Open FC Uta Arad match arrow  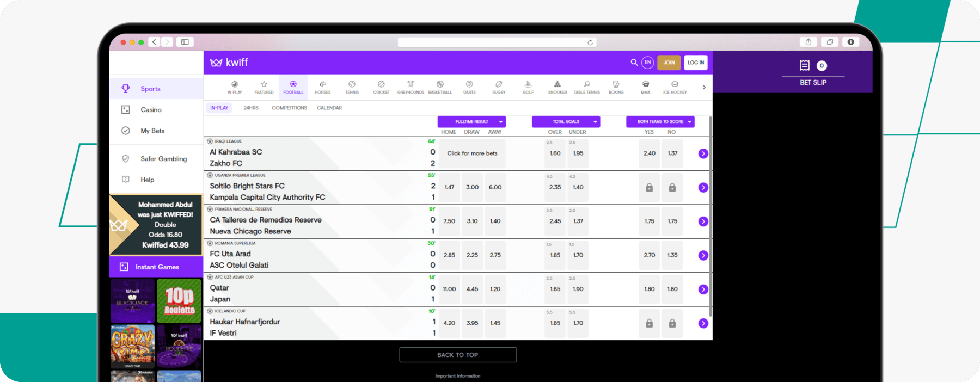coord(703,255)
